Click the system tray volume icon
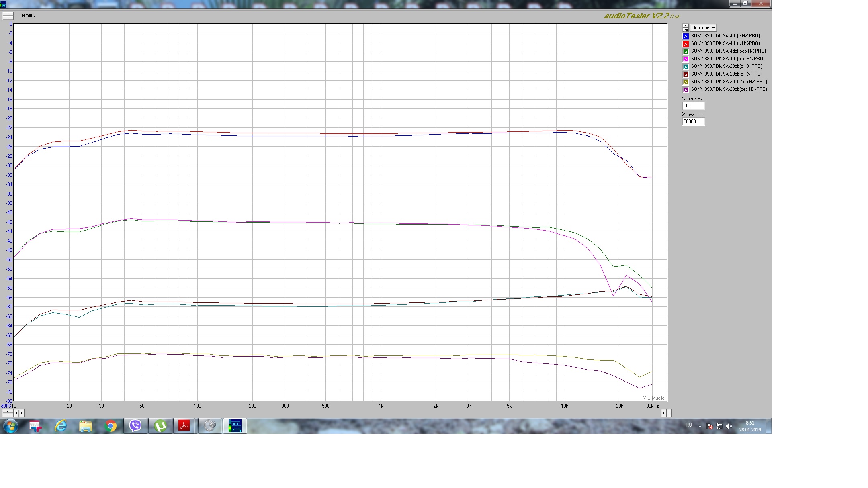Viewport: 868px width, 488px height. pyautogui.click(x=729, y=426)
